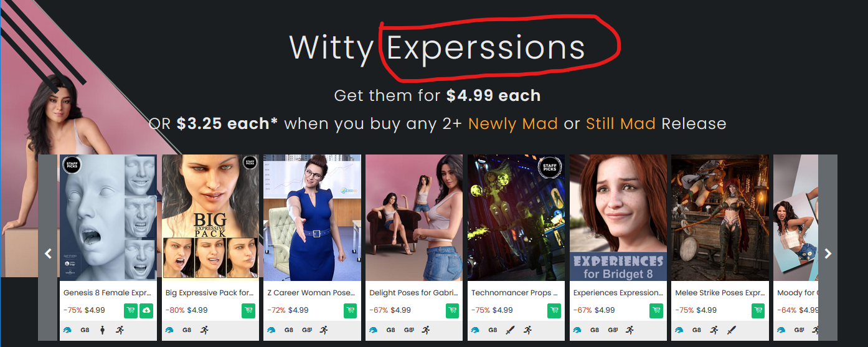Add Experiences Expressions to cart
This screenshot has height=347, width=868.
(x=656, y=310)
